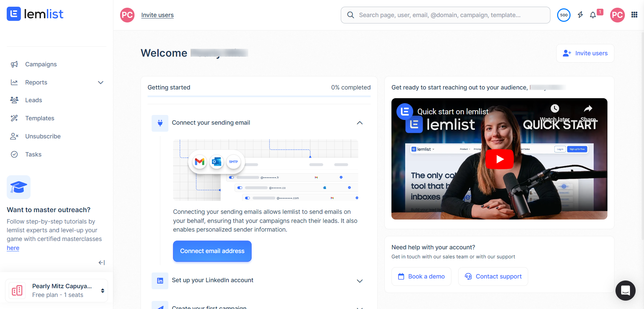644x309 pixels.
Task: Click Watch later clock icon on video
Action: pos(555,109)
